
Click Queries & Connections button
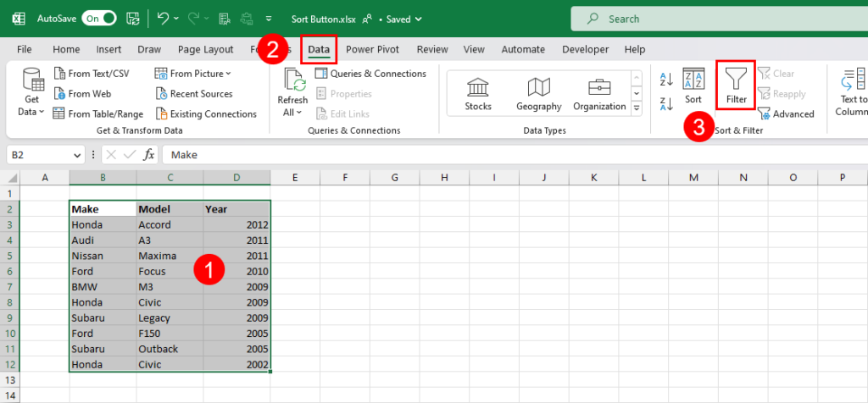370,74
